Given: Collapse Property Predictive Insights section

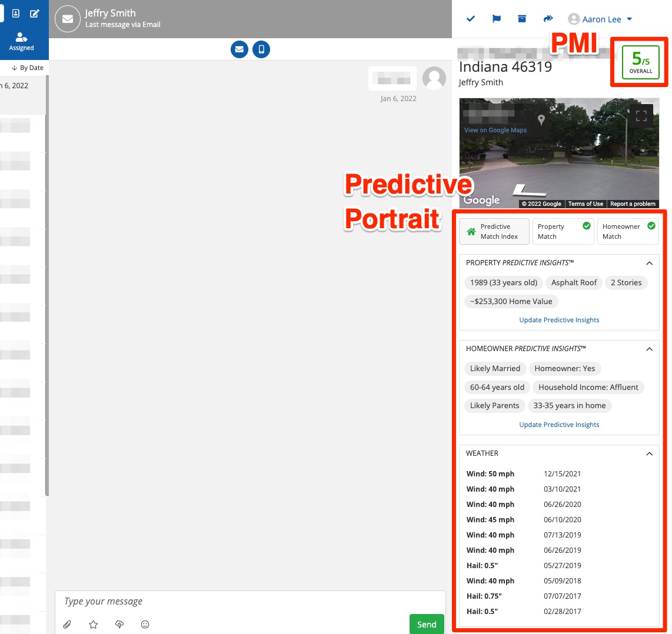Looking at the screenshot, I should point(649,263).
